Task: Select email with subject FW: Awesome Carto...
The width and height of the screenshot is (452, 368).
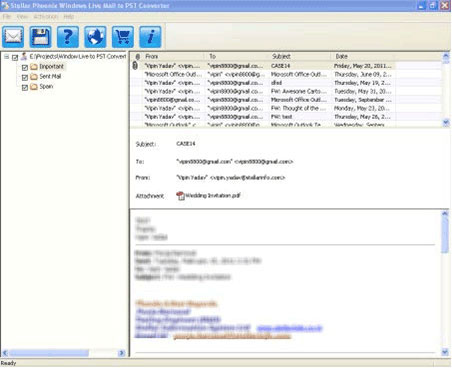Action: pos(263,91)
